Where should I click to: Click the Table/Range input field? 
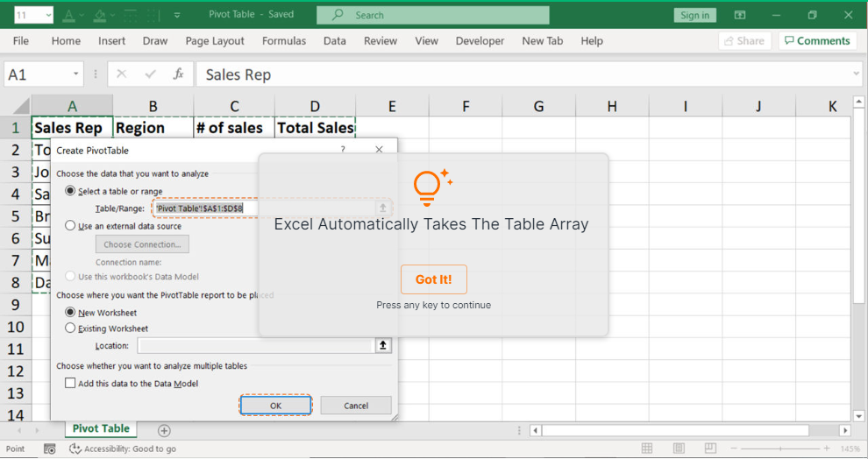[x=265, y=208]
